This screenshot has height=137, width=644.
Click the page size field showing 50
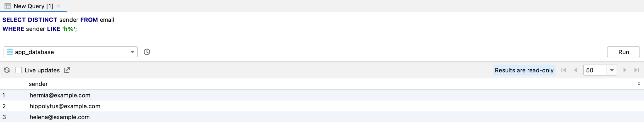tap(595, 70)
